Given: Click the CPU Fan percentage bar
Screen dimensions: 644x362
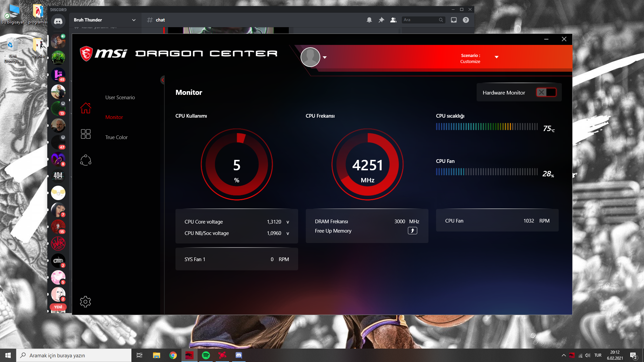Looking at the screenshot, I should coord(487,172).
